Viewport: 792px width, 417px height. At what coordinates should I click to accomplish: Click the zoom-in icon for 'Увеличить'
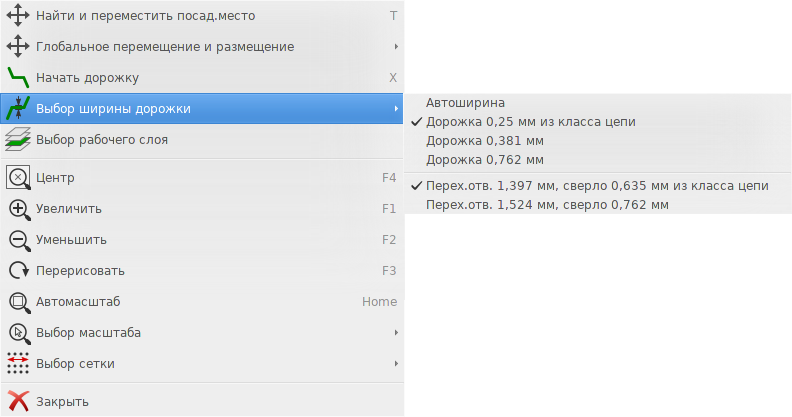coord(19,209)
